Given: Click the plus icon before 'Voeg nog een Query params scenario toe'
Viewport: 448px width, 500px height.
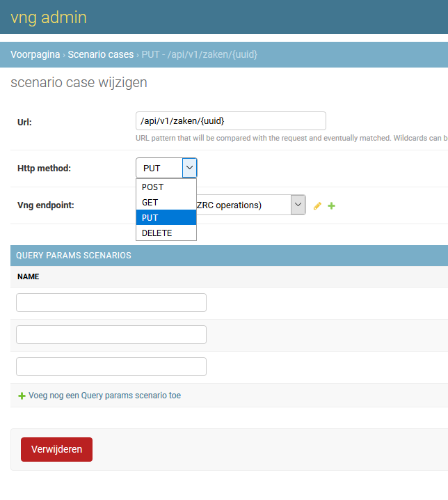Looking at the screenshot, I should pos(22,396).
